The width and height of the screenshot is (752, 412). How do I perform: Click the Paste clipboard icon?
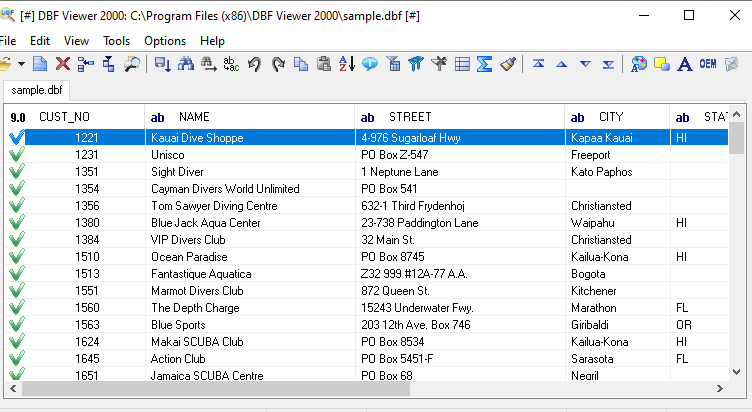point(324,64)
